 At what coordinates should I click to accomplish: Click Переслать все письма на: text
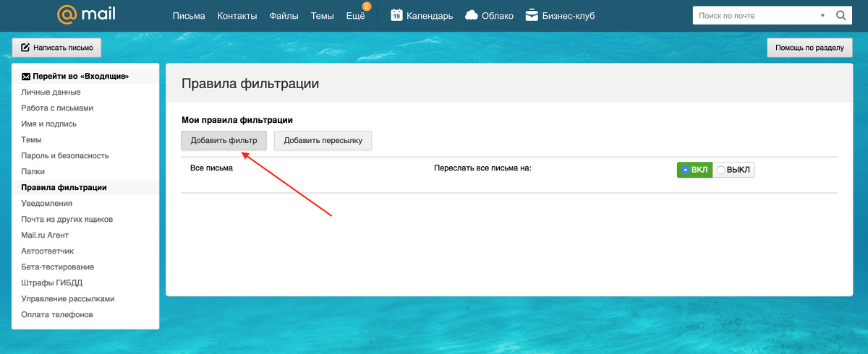pyautogui.click(x=482, y=167)
